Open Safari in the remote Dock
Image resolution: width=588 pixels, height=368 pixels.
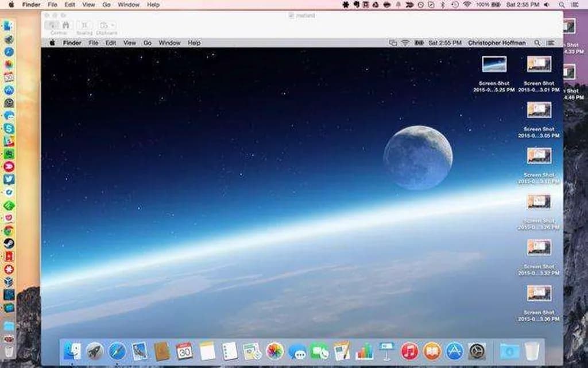click(117, 351)
